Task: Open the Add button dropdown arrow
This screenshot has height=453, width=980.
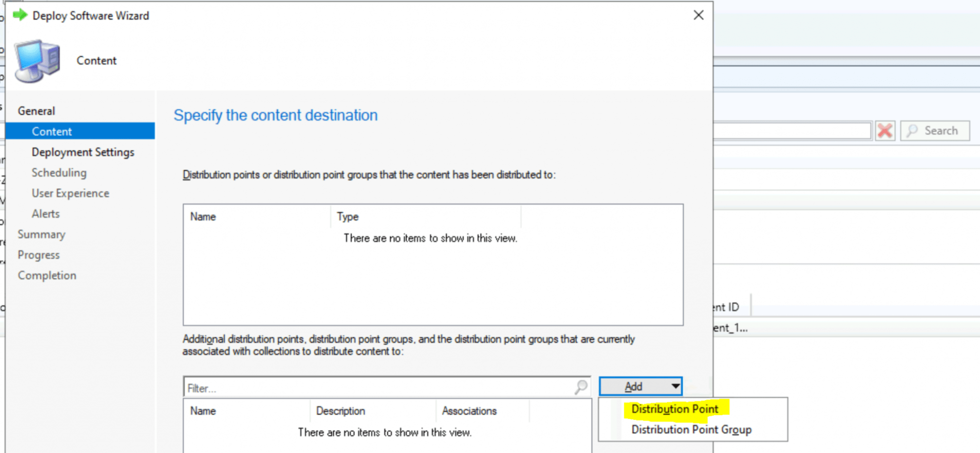Action: click(x=675, y=386)
